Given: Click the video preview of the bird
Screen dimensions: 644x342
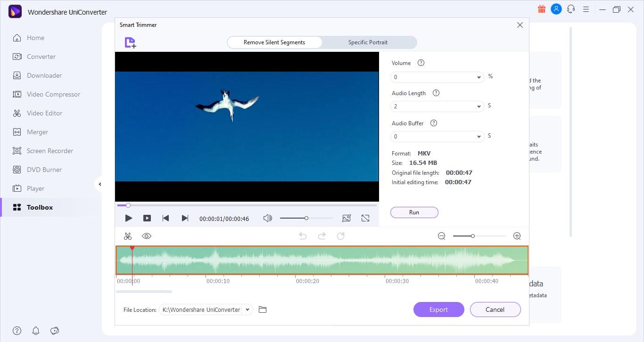Looking at the screenshot, I should 247,126.
